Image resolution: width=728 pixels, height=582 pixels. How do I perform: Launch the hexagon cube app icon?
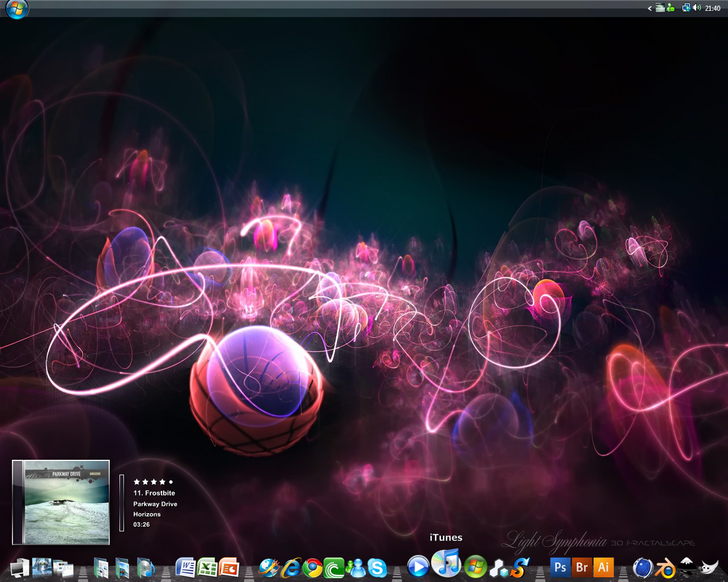[x=499, y=568]
